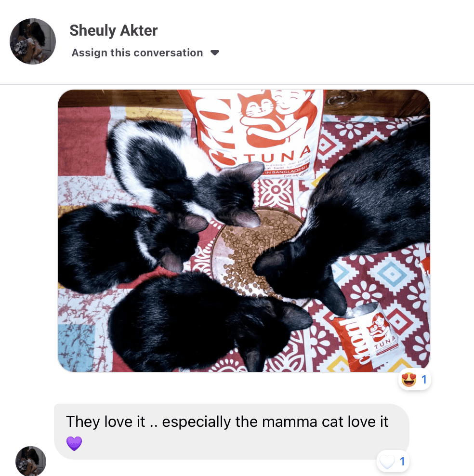Viewport: 474px width, 476px height.
Task: Click the Assign this conversation label
Action: click(x=137, y=53)
